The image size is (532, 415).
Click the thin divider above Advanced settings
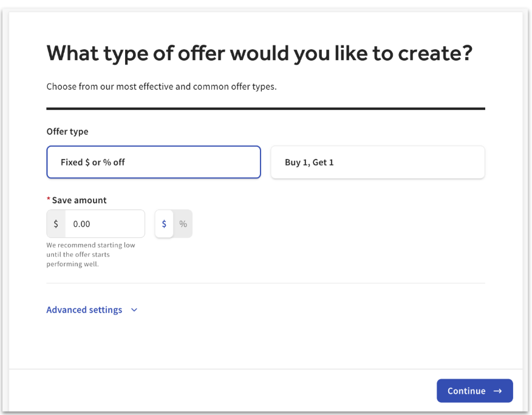pyautogui.click(x=265, y=283)
